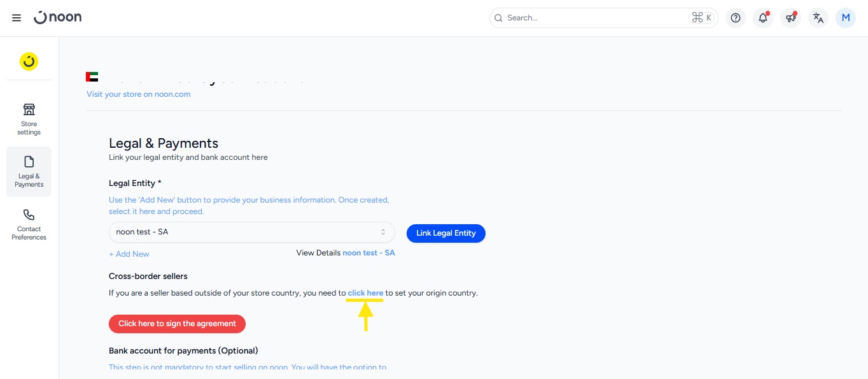Expand the Legal Entity dropdown

click(x=251, y=232)
